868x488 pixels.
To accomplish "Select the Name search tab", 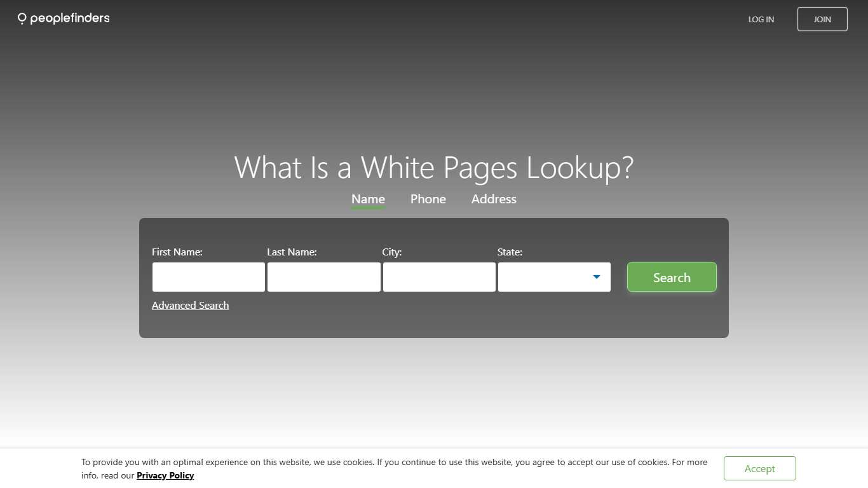I will tap(368, 199).
